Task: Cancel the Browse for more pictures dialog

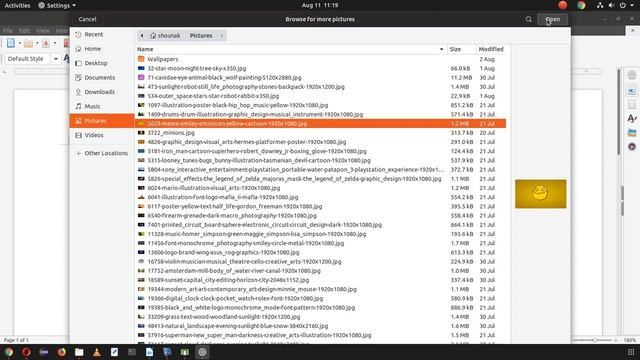Action: coord(87,19)
